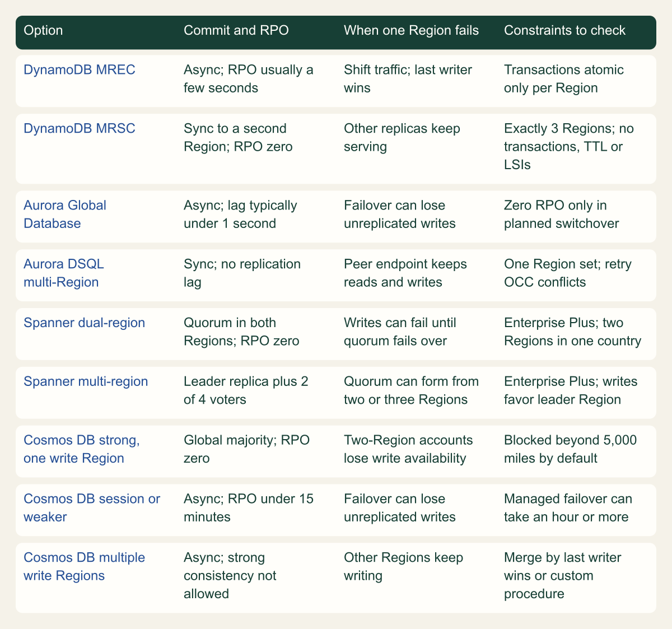The height and width of the screenshot is (629, 672).
Task: Select 'Peer endpoint keeps reads and writes' cell
Action: click(x=405, y=273)
